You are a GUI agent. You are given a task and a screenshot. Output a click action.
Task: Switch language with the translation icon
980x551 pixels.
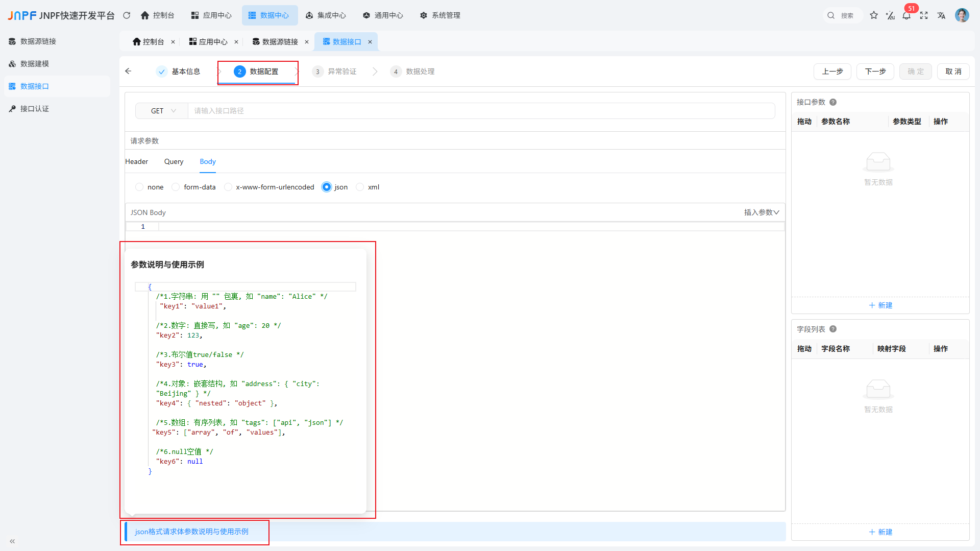point(941,16)
